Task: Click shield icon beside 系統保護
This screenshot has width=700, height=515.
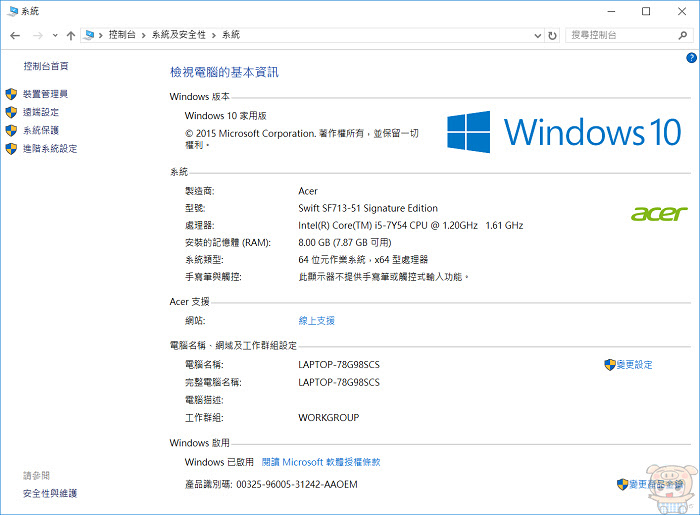Action: [11, 131]
